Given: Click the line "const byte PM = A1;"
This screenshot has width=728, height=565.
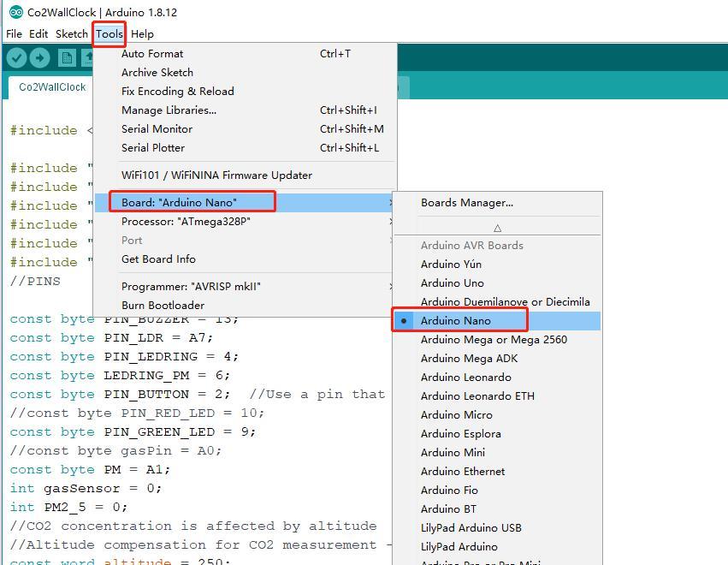Looking at the screenshot, I should click(90, 470).
